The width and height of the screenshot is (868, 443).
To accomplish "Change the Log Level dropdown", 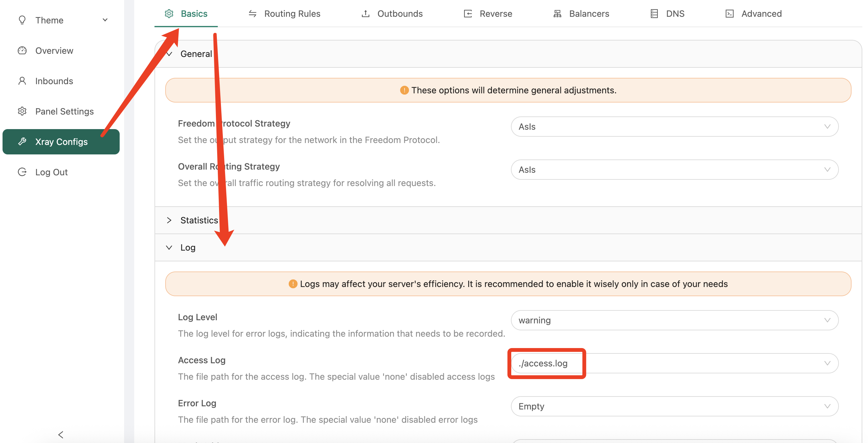I will [674, 320].
